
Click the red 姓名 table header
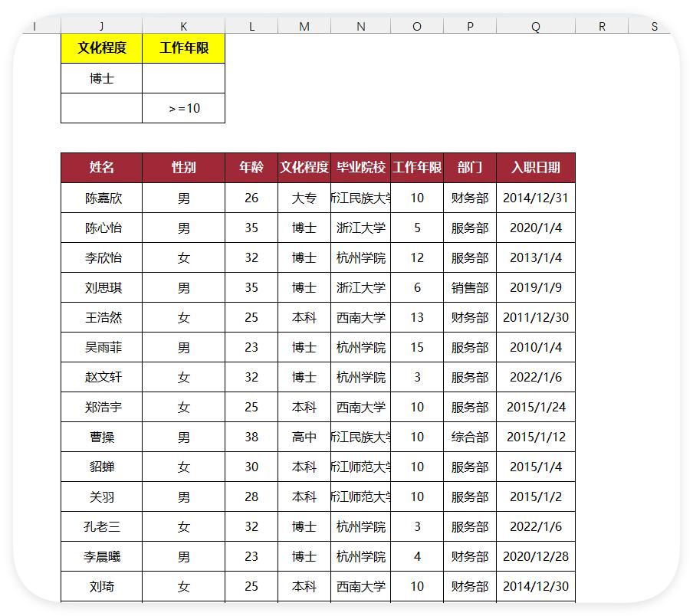[x=101, y=167]
